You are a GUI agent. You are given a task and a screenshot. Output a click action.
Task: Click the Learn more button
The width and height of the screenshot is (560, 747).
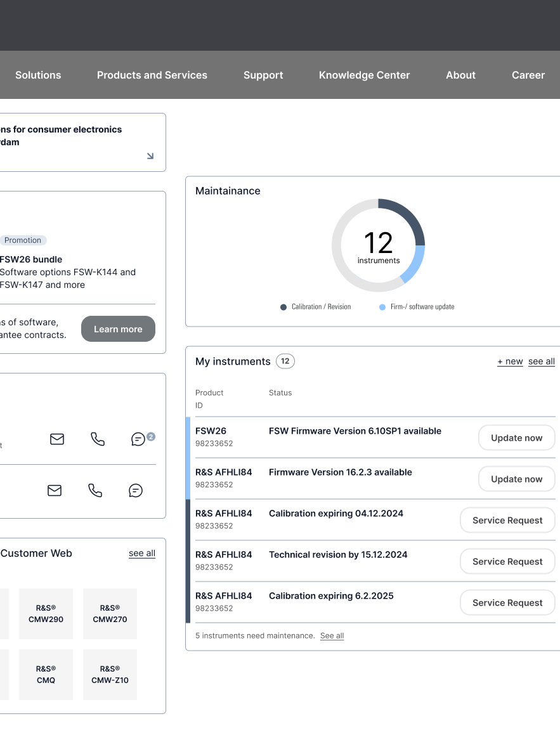click(118, 328)
